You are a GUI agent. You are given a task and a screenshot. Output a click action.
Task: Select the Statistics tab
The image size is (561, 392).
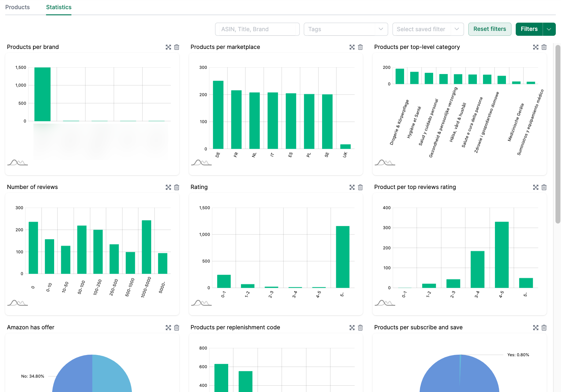coord(59,7)
